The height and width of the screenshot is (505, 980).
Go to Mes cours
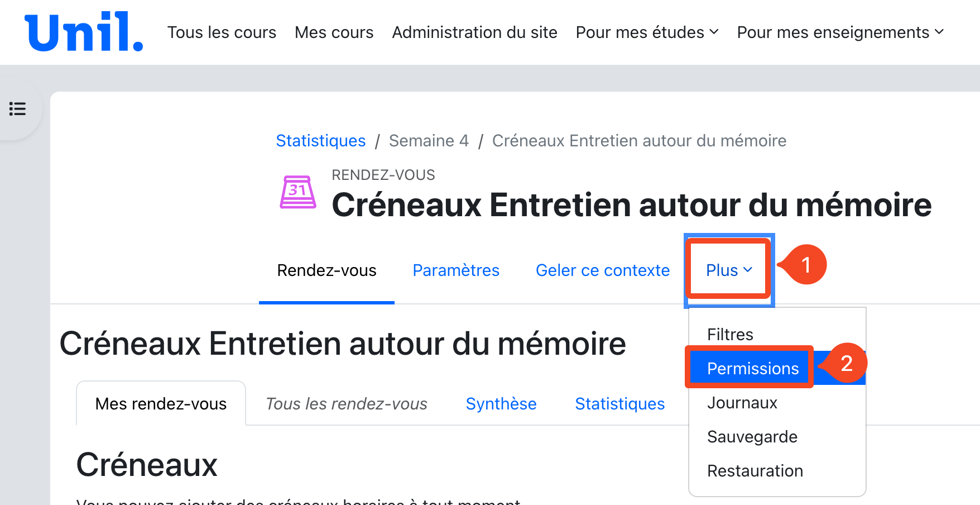(x=334, y=32)
